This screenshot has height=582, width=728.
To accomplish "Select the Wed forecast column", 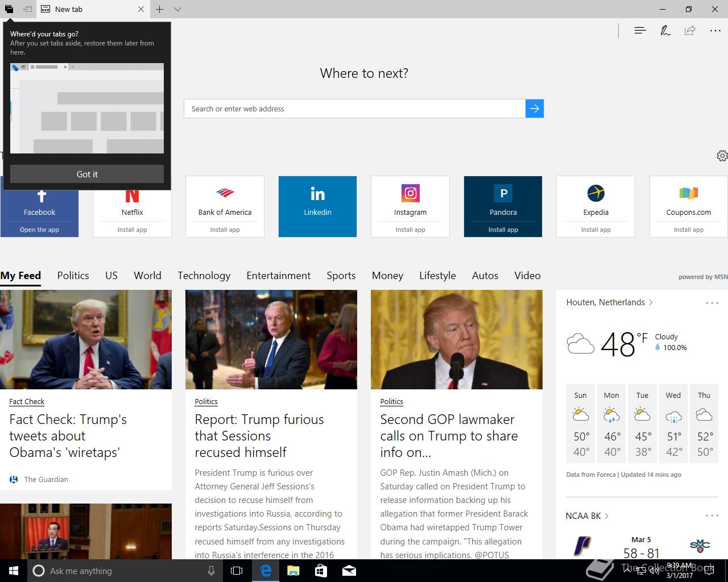I will [x=673, y=423].
